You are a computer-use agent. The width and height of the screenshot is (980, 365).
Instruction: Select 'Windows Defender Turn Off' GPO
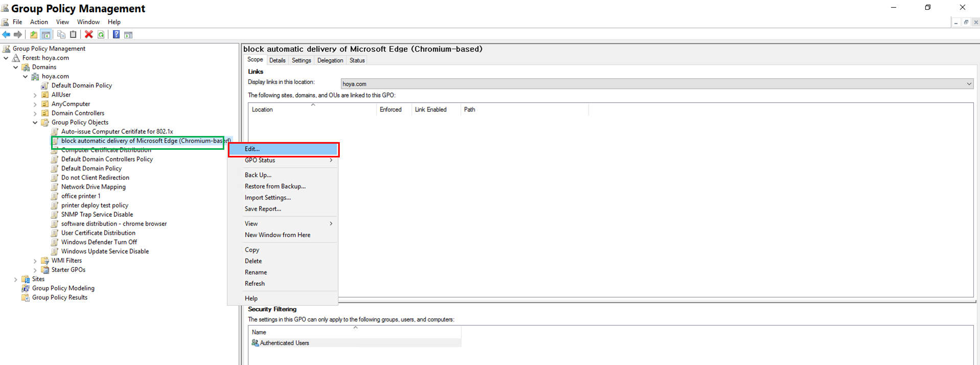click(99, 242)
